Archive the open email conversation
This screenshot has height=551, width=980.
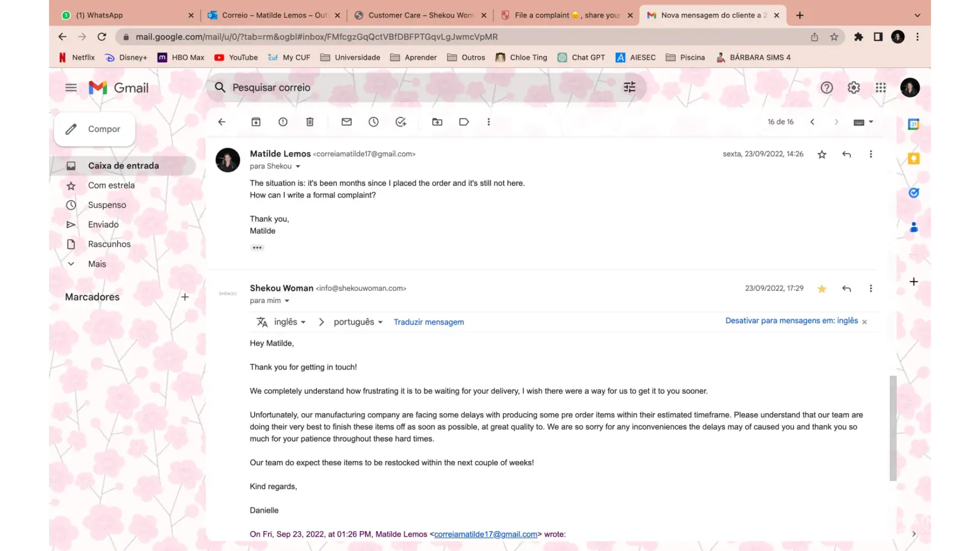tap(256, 122)
